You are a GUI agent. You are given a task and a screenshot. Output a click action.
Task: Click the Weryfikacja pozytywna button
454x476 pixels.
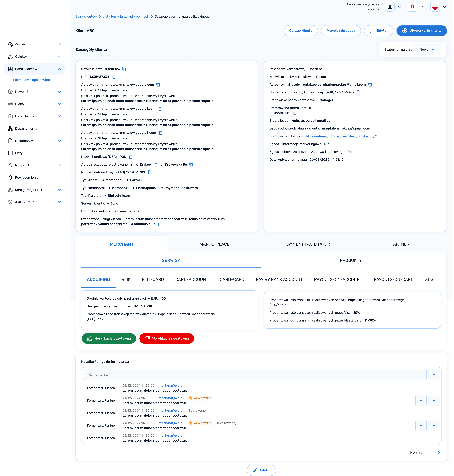(x=109, y=338)
